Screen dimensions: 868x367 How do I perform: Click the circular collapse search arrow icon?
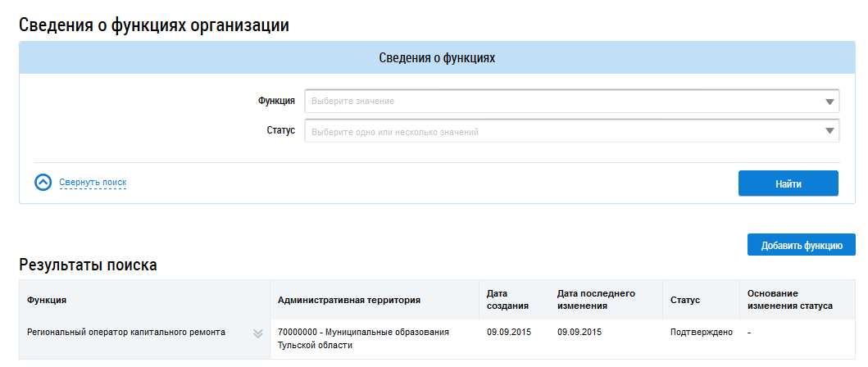pos(43,183)
